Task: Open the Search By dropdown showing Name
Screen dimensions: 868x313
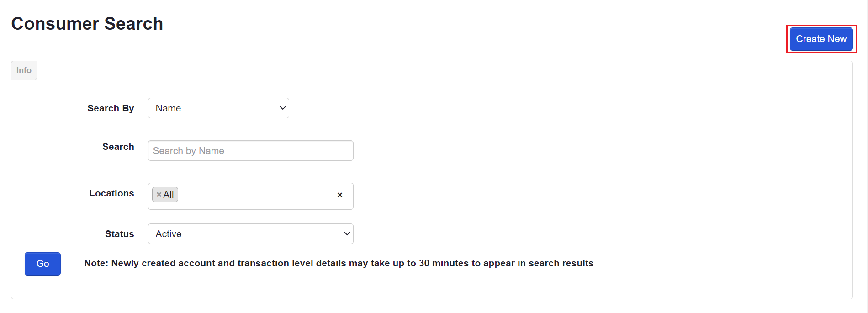Action: [x=218, y=108]
